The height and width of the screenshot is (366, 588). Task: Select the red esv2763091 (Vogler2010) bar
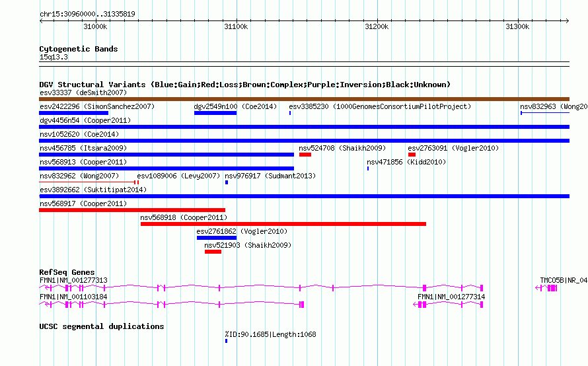click(412, 155)
